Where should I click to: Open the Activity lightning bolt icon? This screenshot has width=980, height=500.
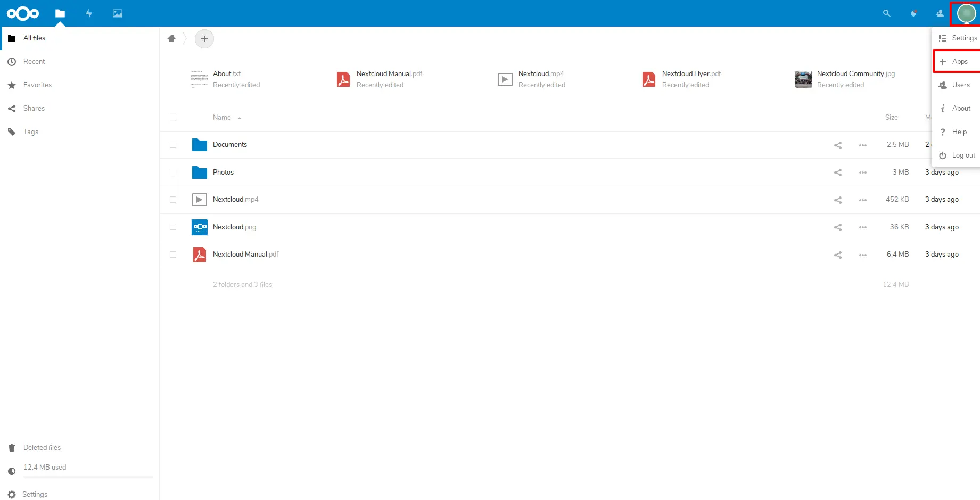click(x=89, y=13)
